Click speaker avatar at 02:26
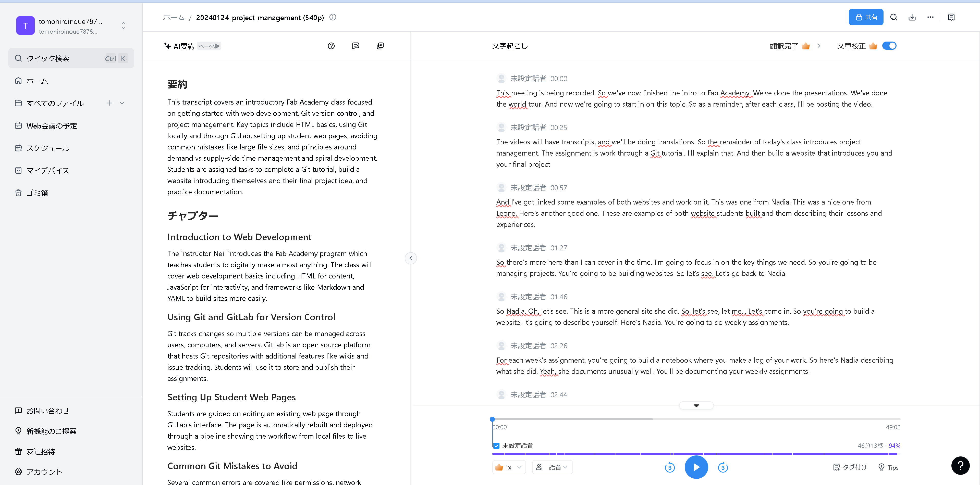Screen dimensions: 980x485 coord(501,346)
